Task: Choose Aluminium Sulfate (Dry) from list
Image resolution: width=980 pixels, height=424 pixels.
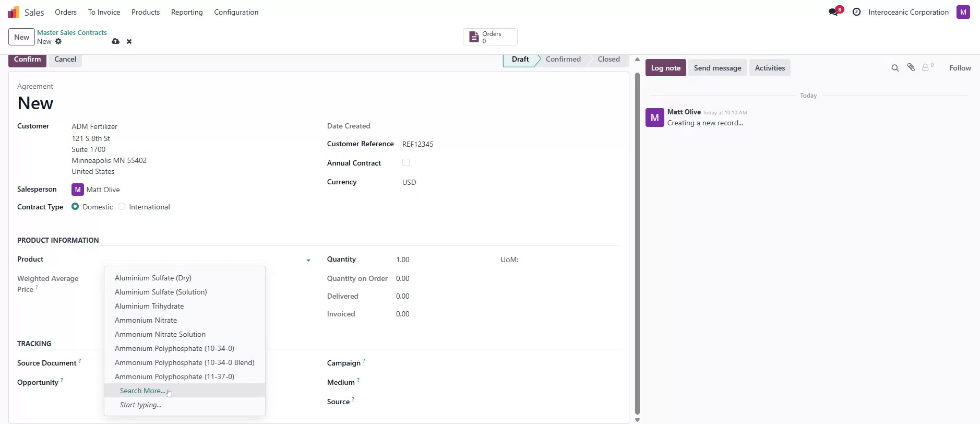Action: 185,278
